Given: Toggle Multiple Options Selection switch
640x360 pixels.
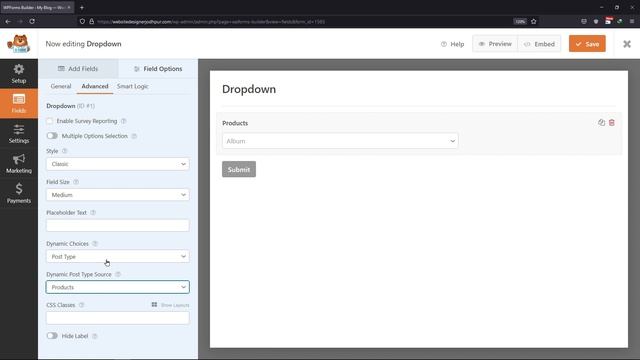Looking at the screenshot, I should (52, 136).
